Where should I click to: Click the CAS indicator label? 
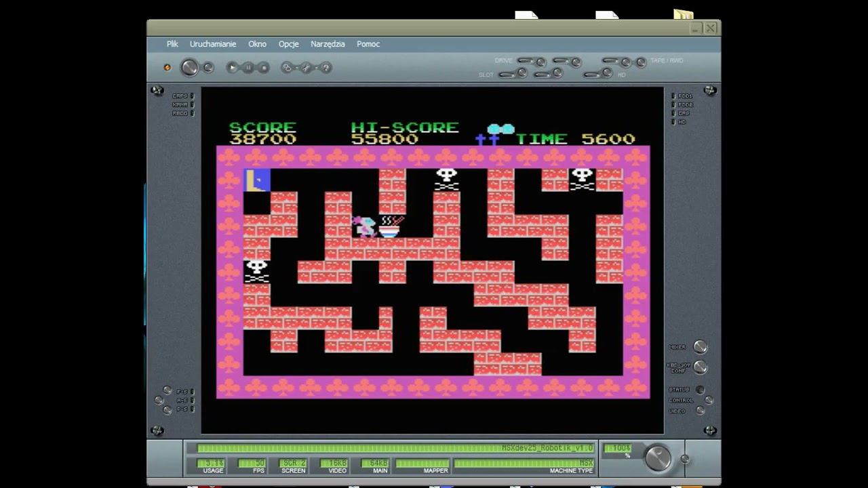click(684, 114)
